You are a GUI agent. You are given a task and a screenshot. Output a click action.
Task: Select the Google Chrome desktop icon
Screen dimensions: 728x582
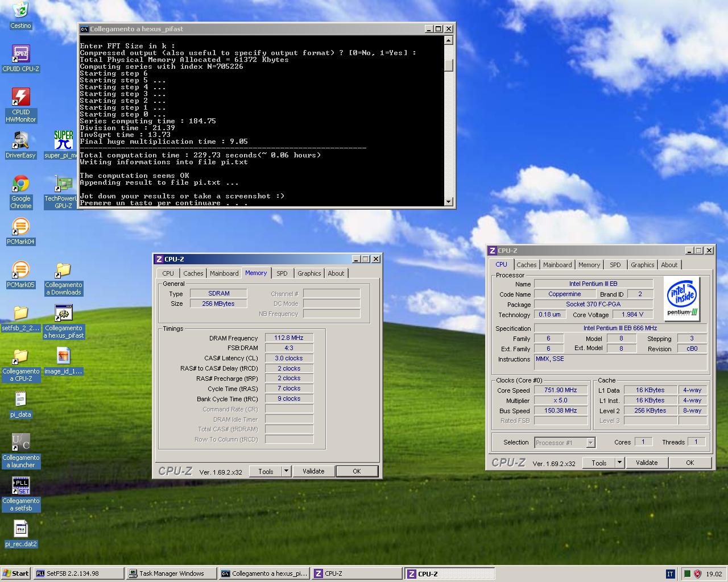click(x=20, y=192)
